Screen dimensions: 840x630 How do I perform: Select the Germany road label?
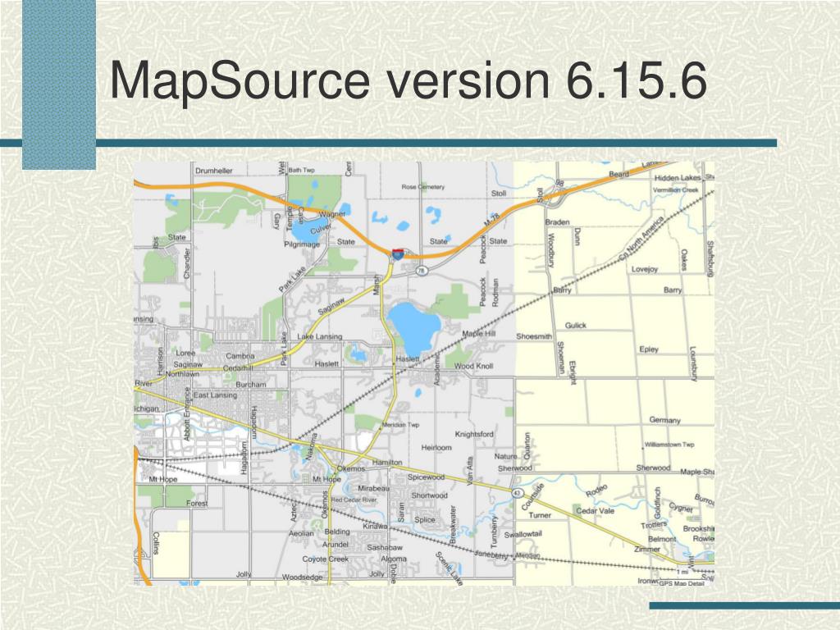click(664, 421)
